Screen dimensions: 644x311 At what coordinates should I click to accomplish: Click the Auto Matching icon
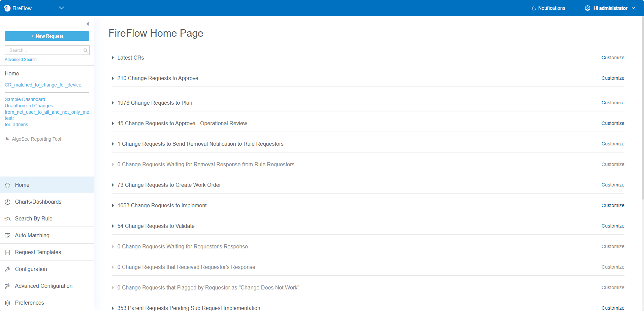pyautogui.click(x=7, y=236)
